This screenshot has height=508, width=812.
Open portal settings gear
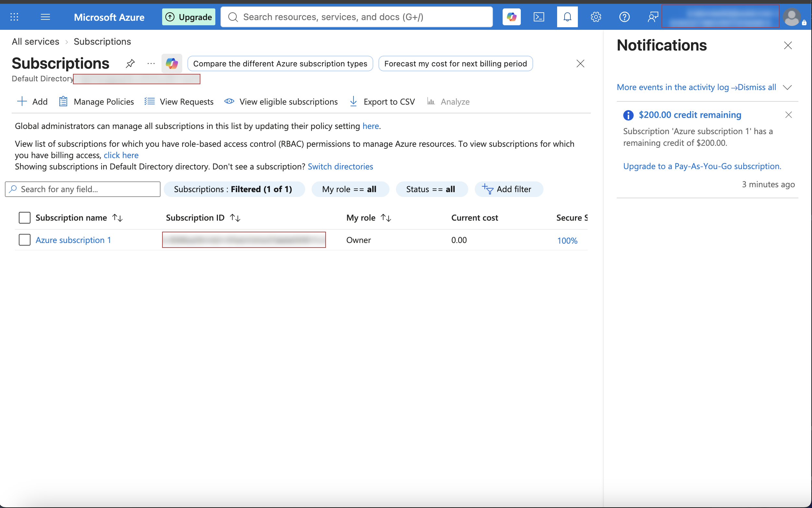[596, 17]
